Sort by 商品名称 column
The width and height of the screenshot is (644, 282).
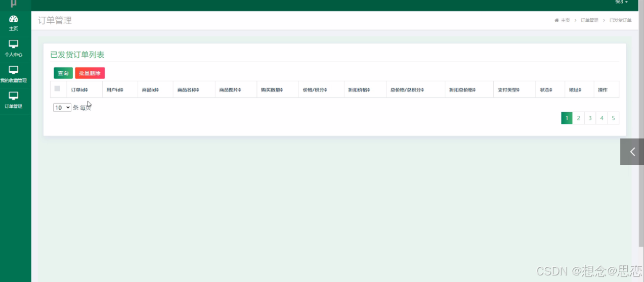tap(188, 89)
